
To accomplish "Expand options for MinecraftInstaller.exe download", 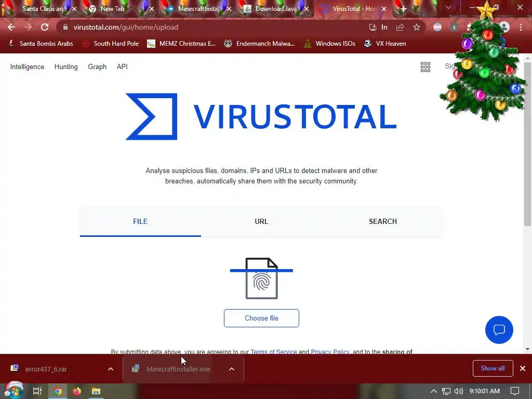I will tap(232, 369).
